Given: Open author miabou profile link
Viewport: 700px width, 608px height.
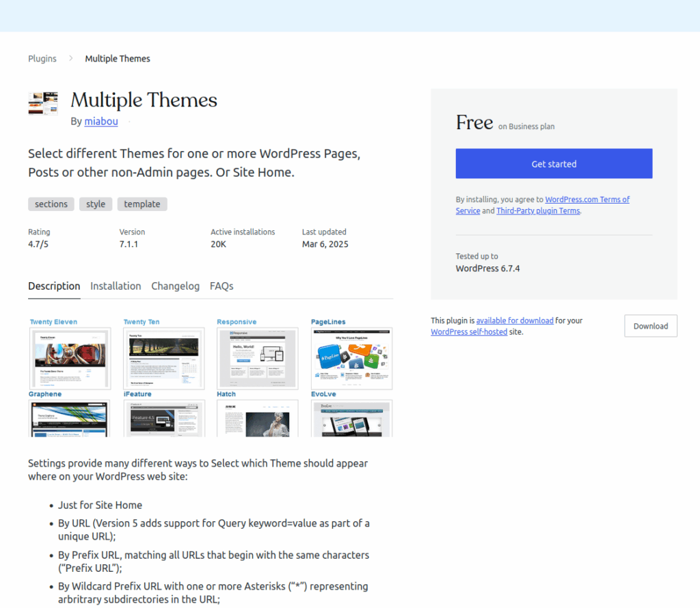Looking at the screenshot, I should pyautogui.click(x=101, y=122).
